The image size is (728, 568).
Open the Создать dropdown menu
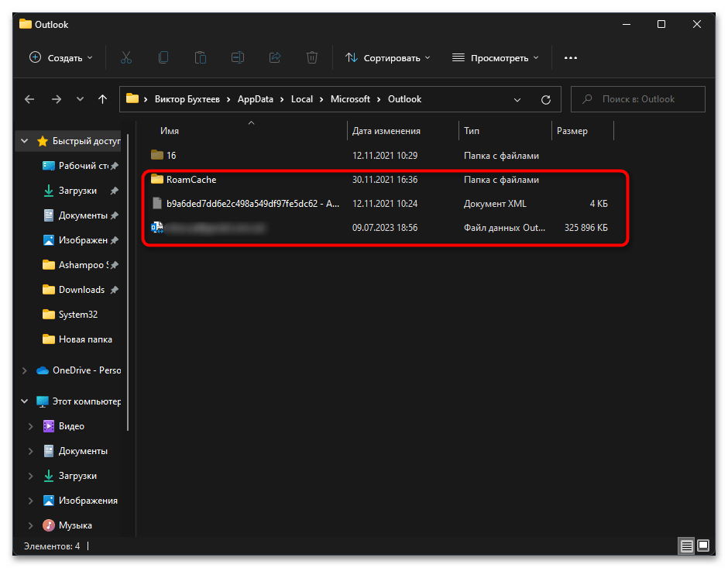61,58
